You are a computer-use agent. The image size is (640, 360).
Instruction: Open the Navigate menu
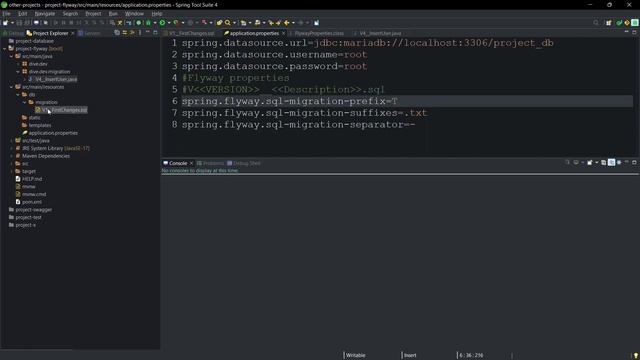44,13
